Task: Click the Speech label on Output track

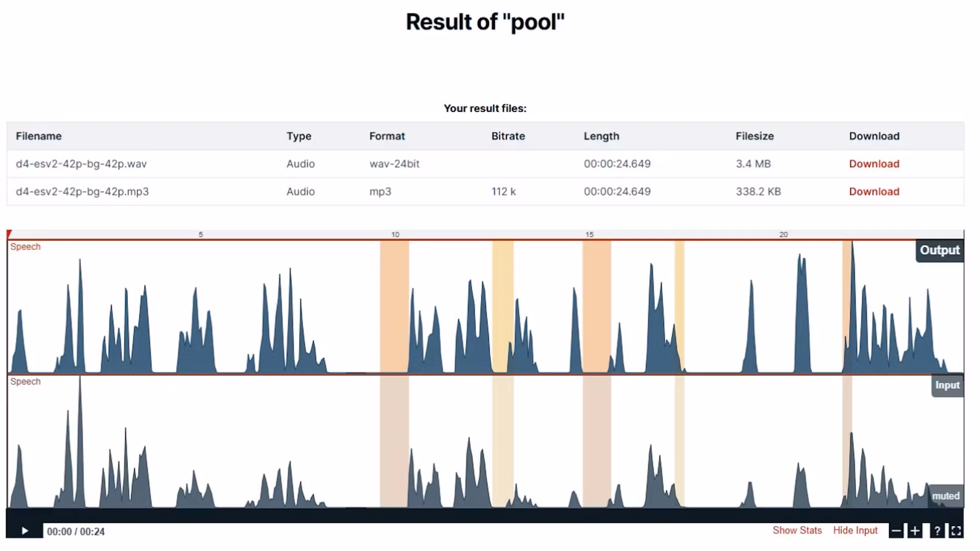Action: tap(26, 247)
